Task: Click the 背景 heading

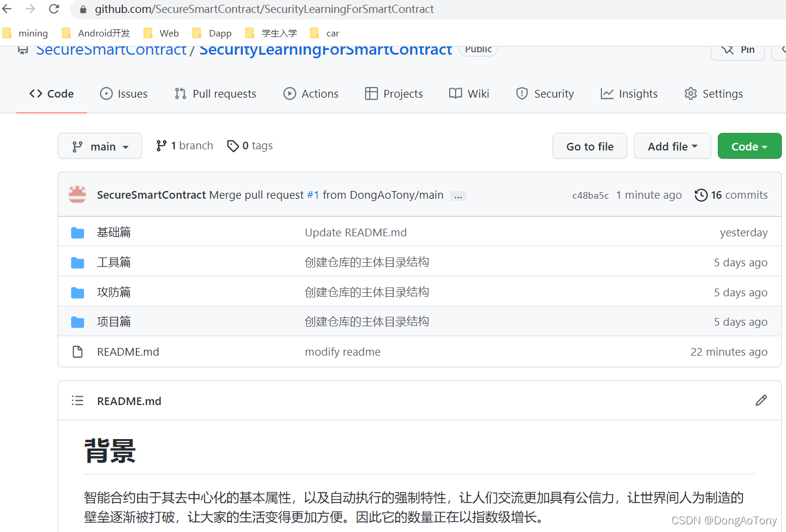Action: (x=110, y=451)
